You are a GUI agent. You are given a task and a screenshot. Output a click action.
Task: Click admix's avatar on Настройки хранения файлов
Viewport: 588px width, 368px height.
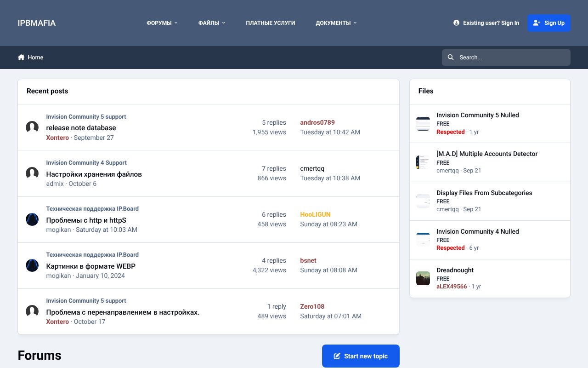[x=32, y=173]
